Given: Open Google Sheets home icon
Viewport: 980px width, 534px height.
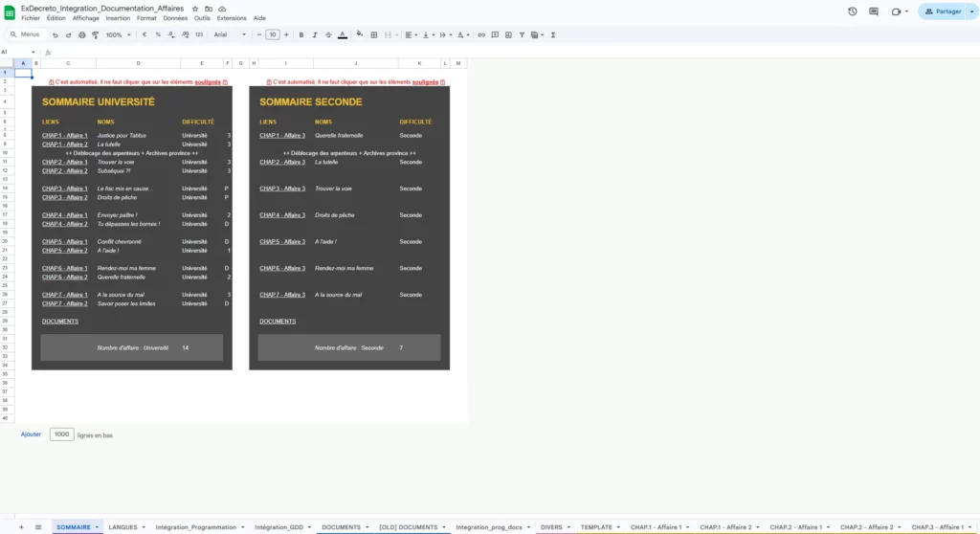Looking at the screenshot, I should 10,12.
